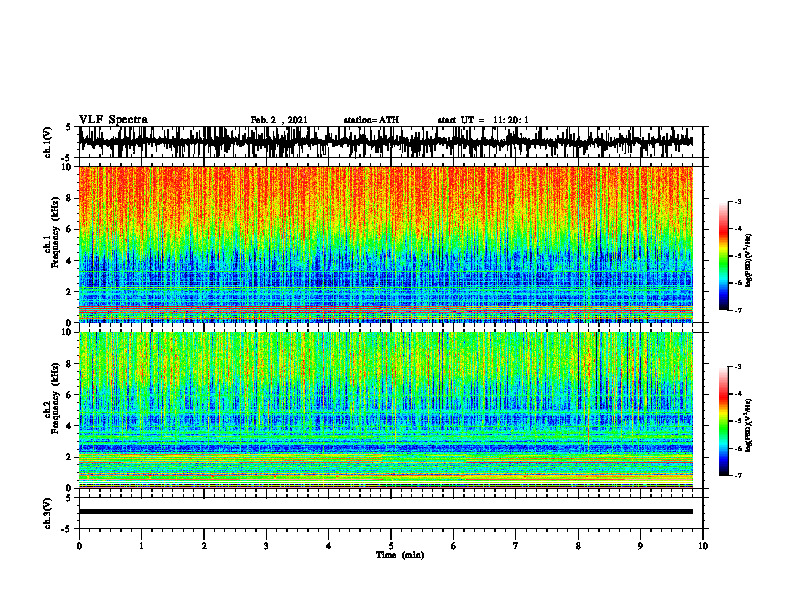Click the time axis tick label "4"
This screenshot has height=612, width=792.
[x=329, y=546]
